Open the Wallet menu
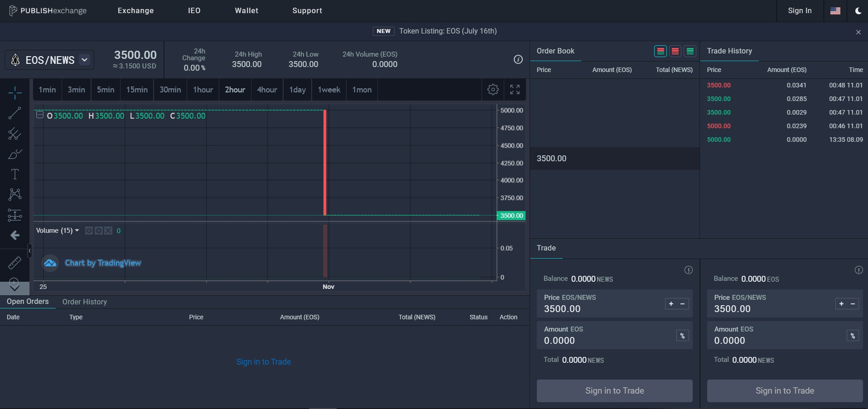Viewport: 868px width, 409px height. pyautogui.click(x=247, y=10)
